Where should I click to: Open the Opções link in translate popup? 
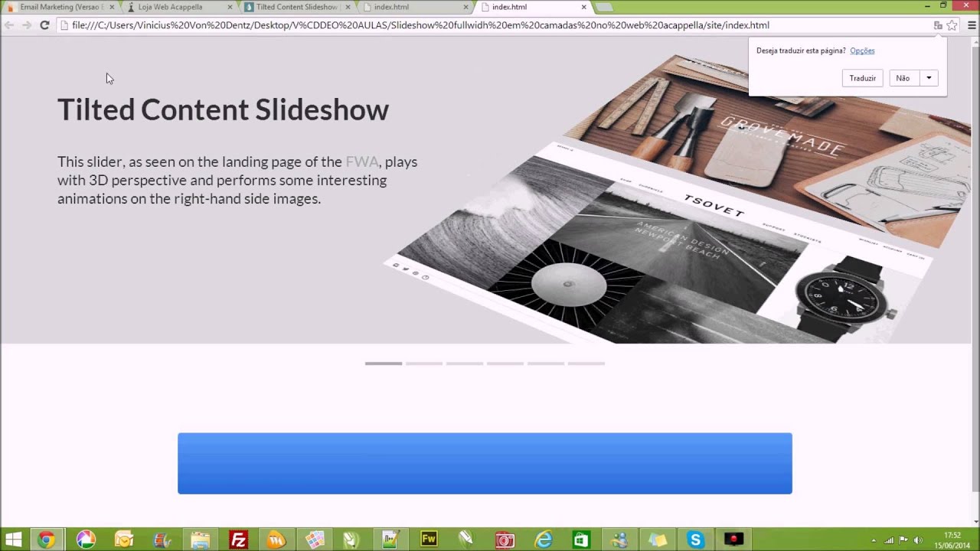[862, 51]
